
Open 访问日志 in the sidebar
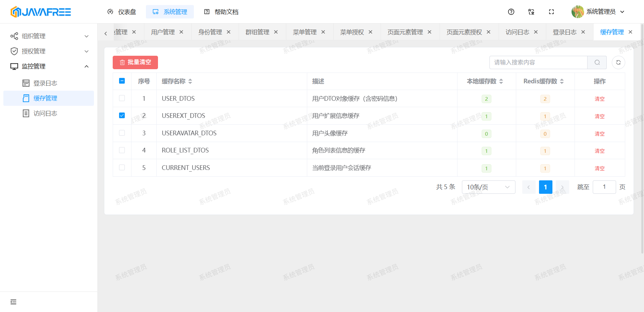[x=45, y=114]
